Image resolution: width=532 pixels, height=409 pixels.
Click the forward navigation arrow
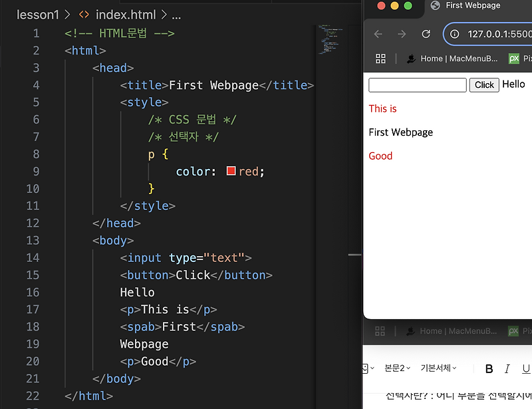tap(402, 34)
